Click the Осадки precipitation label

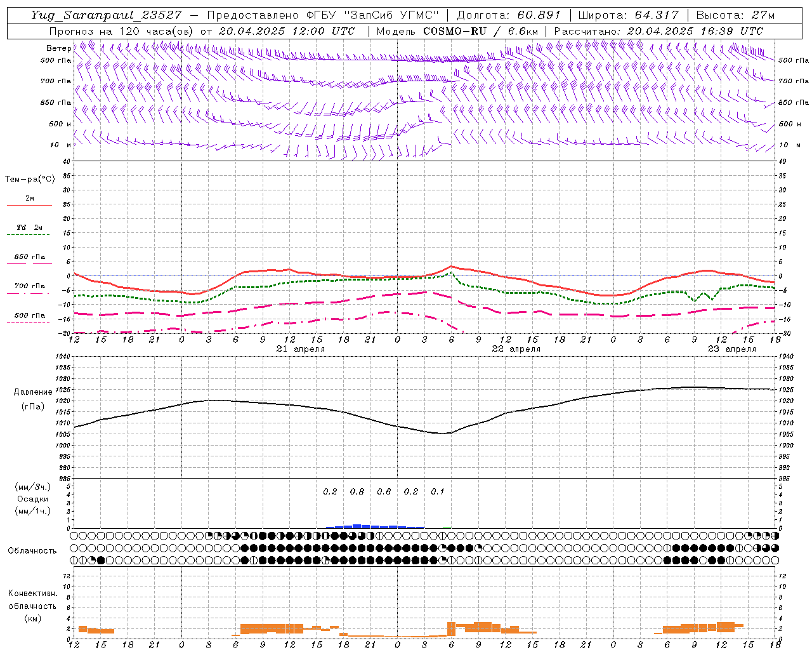(x=33, y=499)
